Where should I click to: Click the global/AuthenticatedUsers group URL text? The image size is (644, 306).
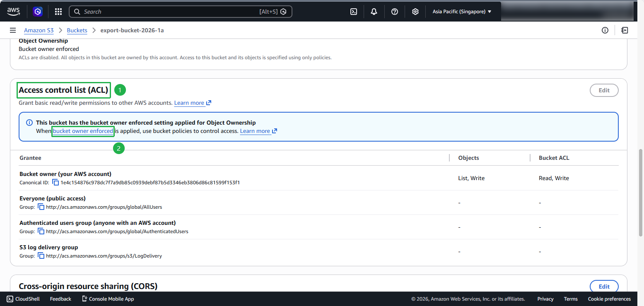[x=117, y=231]
